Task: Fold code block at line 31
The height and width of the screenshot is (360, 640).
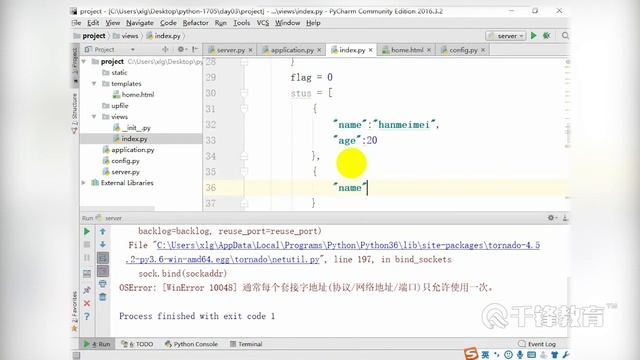Action: 244,109
